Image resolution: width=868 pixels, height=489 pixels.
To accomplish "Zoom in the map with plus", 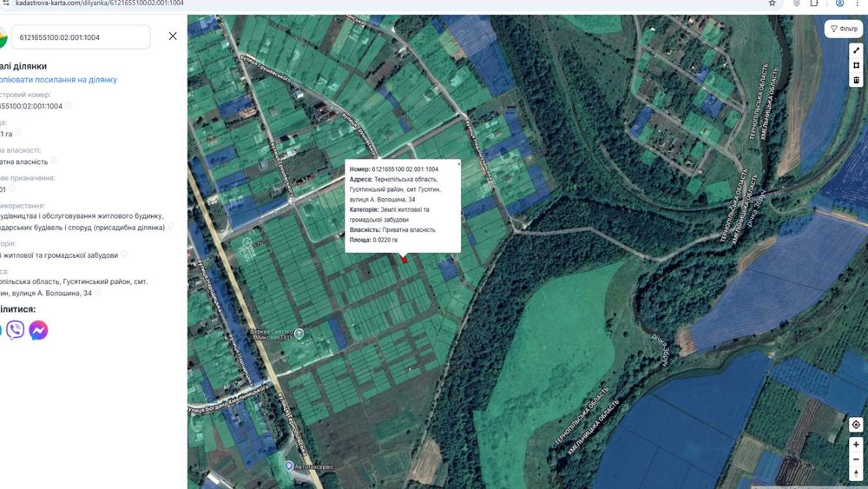I will (856, 445).
